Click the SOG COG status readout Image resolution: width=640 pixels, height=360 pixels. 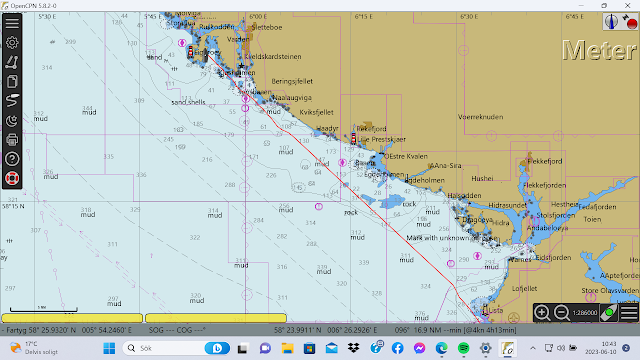(x=177, y=330)
